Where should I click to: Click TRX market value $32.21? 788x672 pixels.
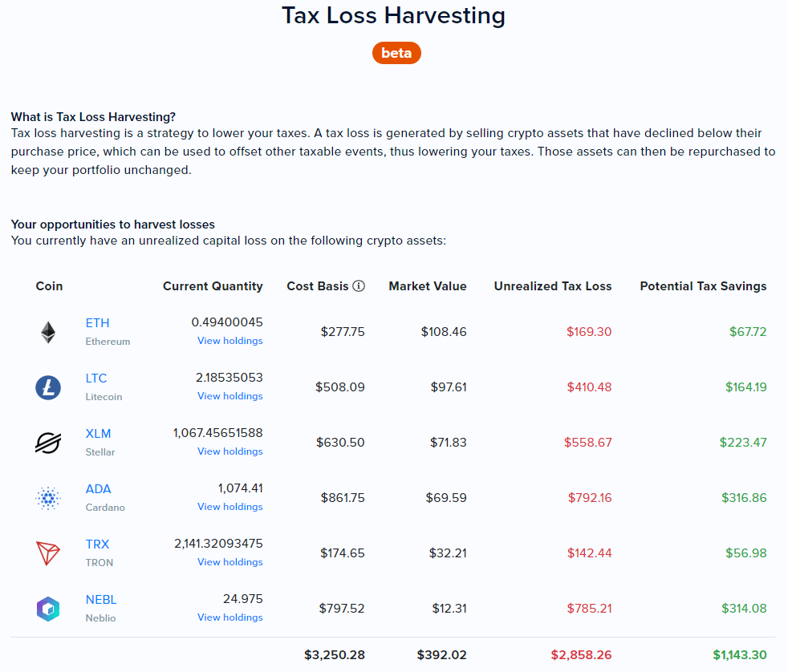click(448, 553)
